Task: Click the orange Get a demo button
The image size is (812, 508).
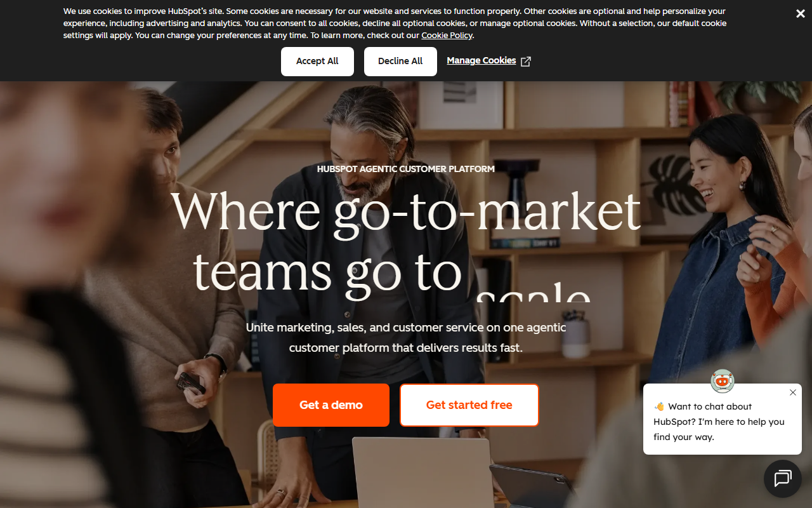Action: 331,405
